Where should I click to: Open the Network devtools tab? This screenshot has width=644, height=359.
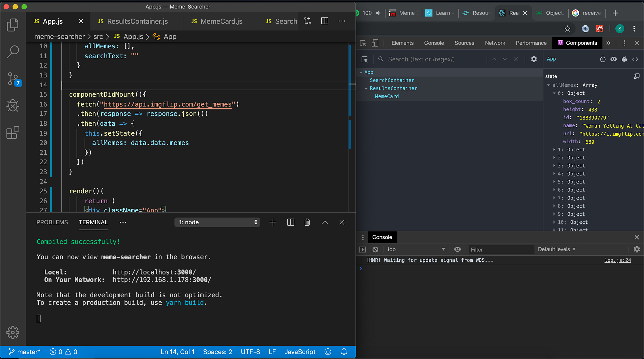[x=495, y=43]
